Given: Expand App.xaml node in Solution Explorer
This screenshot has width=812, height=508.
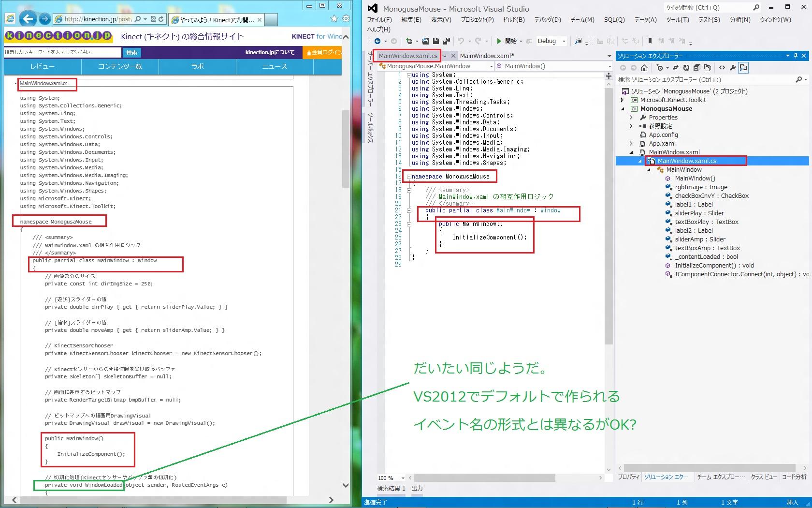Looking at the screenshot, I should pyautogui.click(x=631, y=144).
